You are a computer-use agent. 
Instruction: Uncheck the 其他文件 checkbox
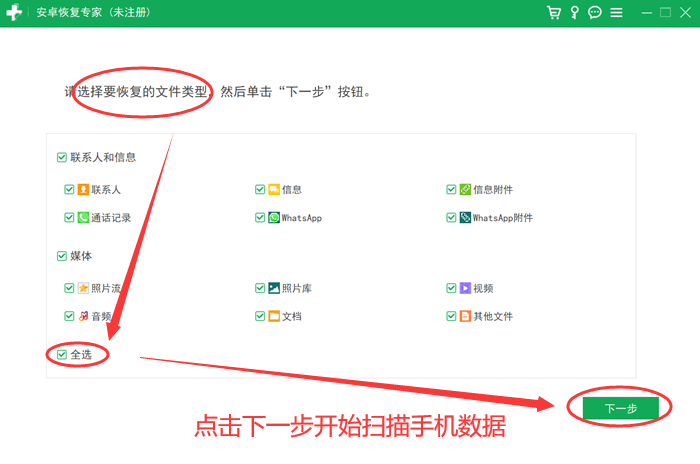451,316
